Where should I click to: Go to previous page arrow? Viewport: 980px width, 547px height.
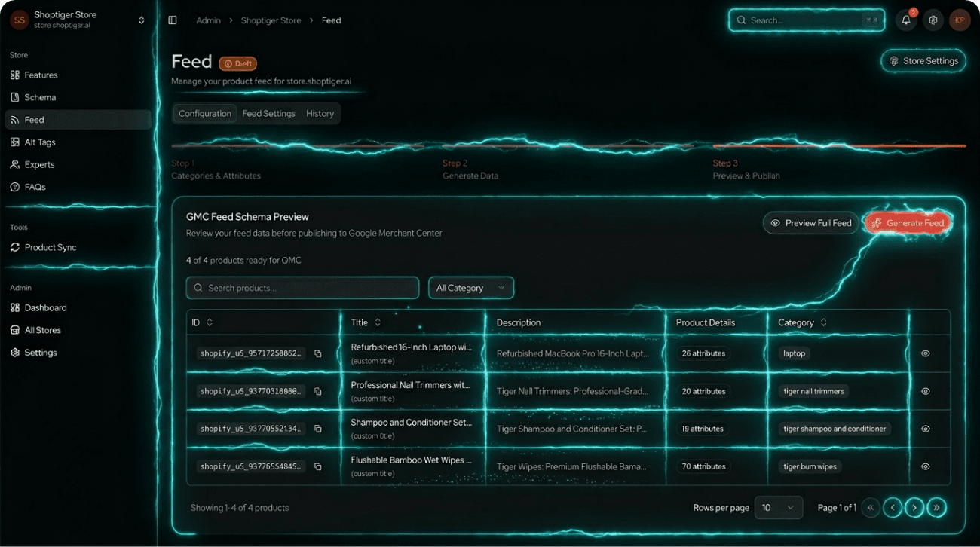893,508
